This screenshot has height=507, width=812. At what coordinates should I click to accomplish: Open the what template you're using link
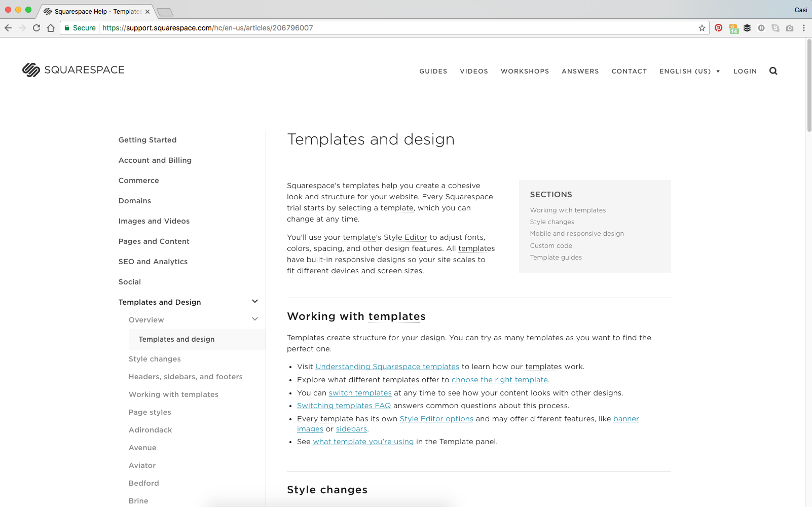pos(363,442)
